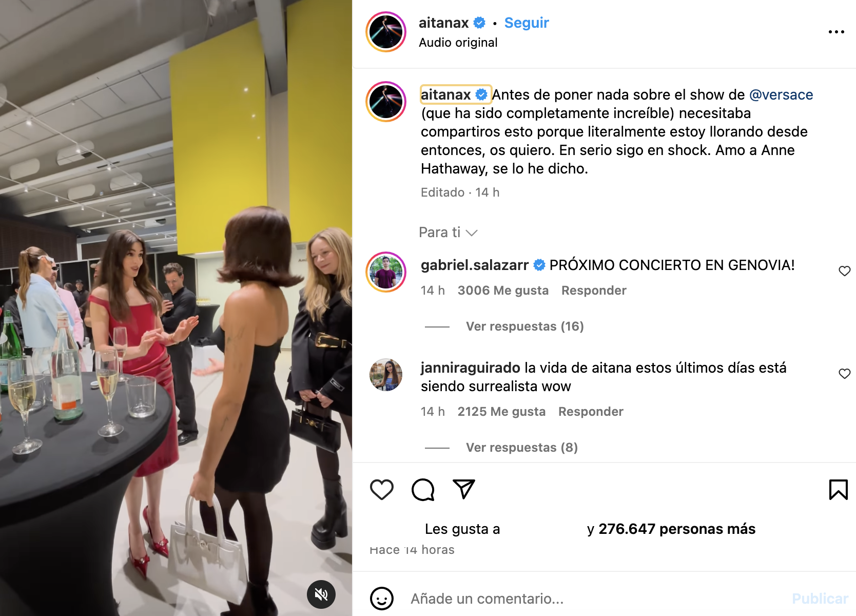Like janniraguirado's comment heart
The height and width of the screenshot is (616, 856).
pos(845,373)
